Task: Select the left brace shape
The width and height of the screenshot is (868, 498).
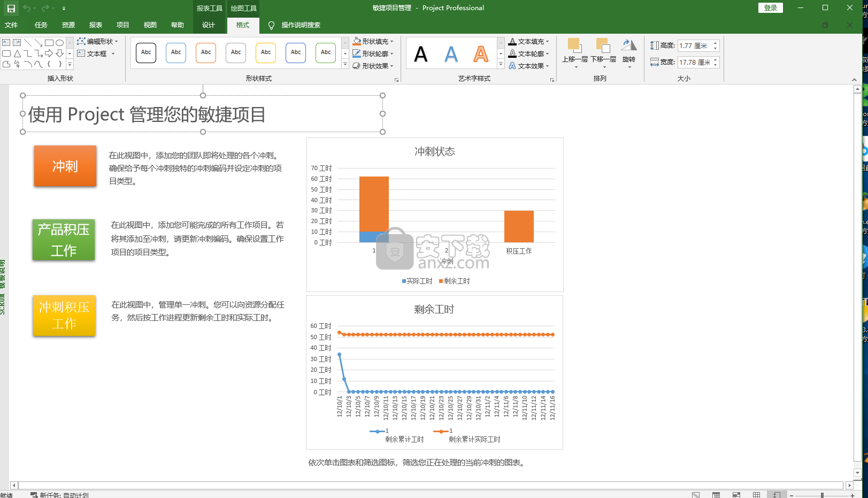Action: tap(49, 64)
